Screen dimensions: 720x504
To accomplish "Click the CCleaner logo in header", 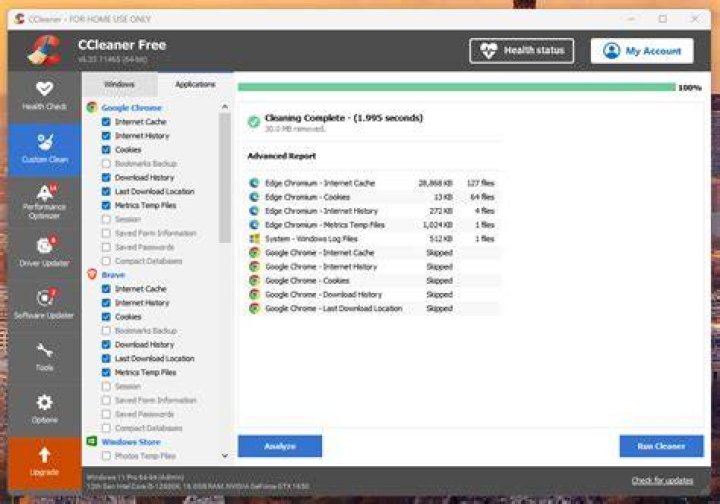I will 44,50.
